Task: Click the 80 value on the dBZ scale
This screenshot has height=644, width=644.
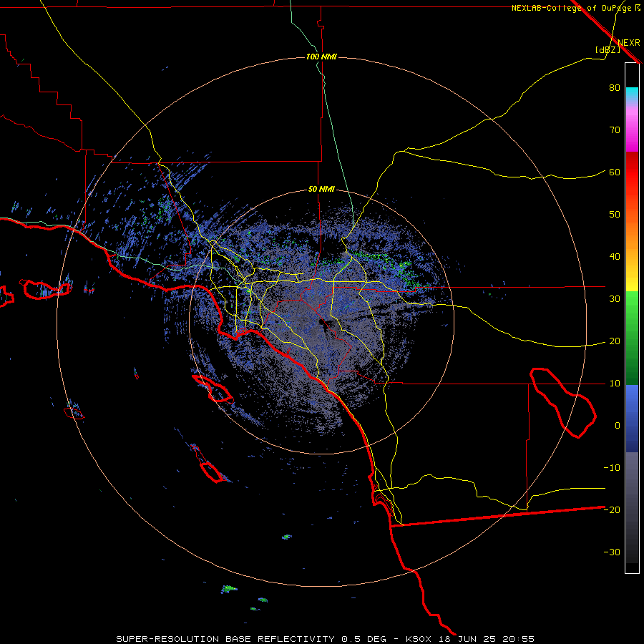Action: (x=615, y=88)
